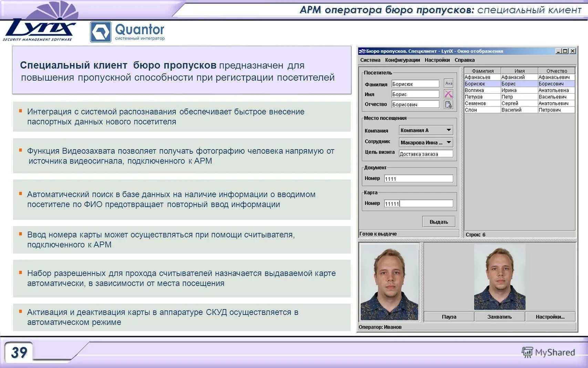Viewport: 588px width, 368px height.
Task: Close the Бюро пропусков window
Action: point(572,51)
